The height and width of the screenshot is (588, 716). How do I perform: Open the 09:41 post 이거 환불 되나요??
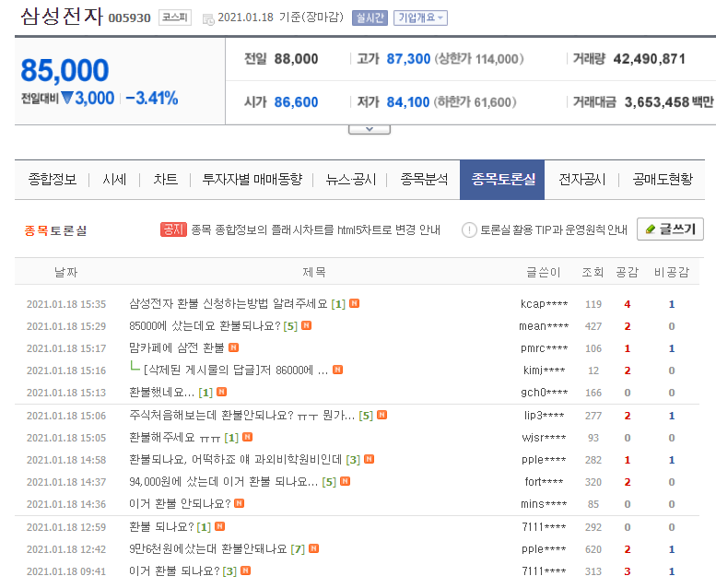174,571
